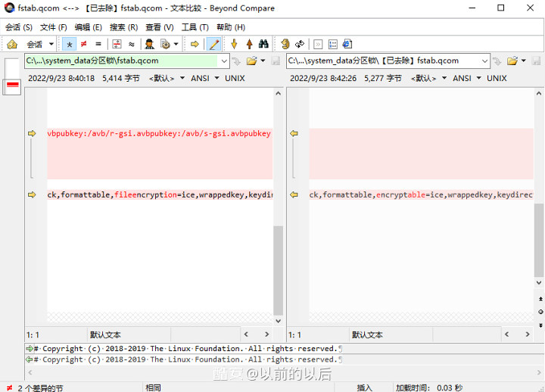Screen dimensions: 545x392
Task: Click the left file path field
Action: 122,61
